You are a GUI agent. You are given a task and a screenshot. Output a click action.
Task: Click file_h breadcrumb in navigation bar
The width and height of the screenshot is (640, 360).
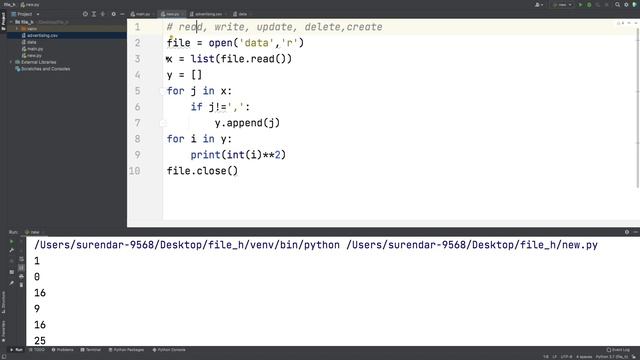9,5
